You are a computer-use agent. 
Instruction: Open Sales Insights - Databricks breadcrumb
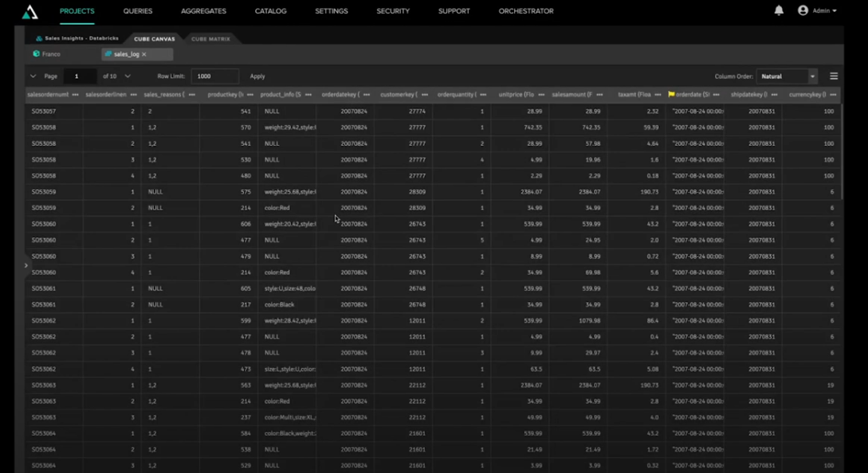[81, 39]
